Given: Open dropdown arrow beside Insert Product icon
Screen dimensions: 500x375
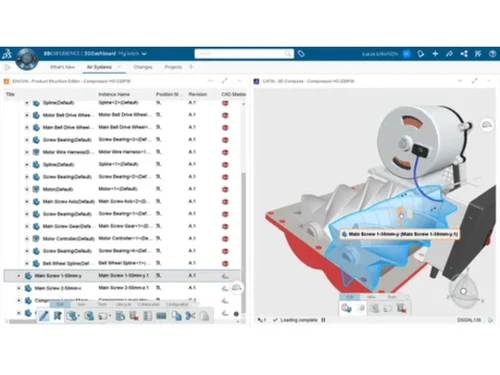Looking at the screenshot, I should tap(78, 316).
